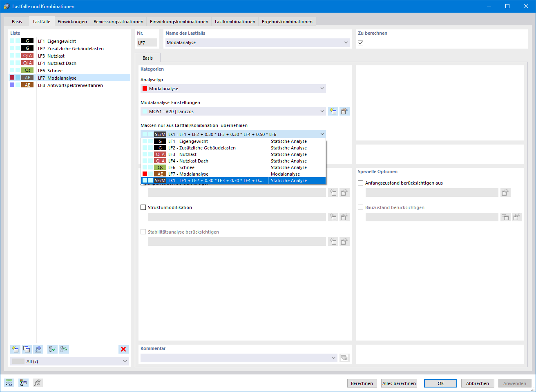Check all load cases in the list

(52, 349)
